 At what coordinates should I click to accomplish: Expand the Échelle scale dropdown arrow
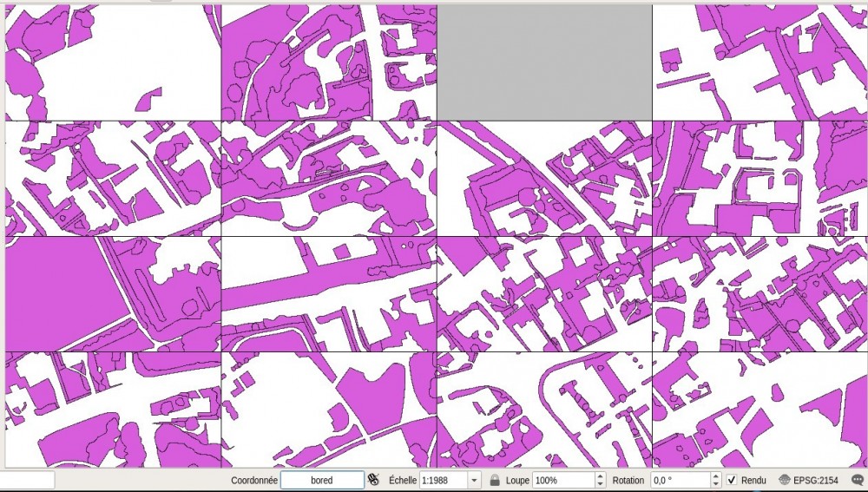pyautogui.click(x=474, y=480)
